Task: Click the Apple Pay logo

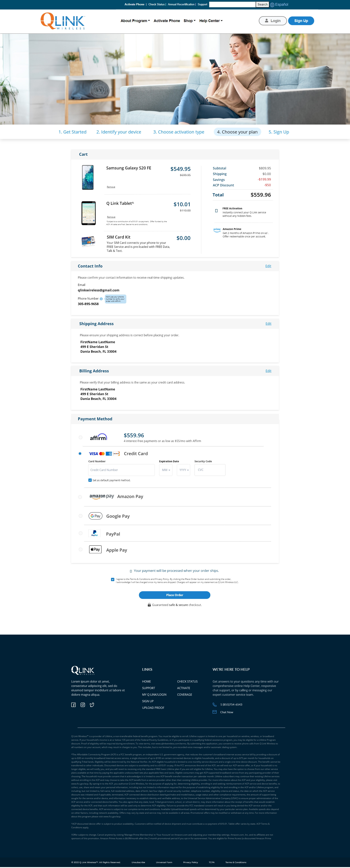Action: click(95, 549)
